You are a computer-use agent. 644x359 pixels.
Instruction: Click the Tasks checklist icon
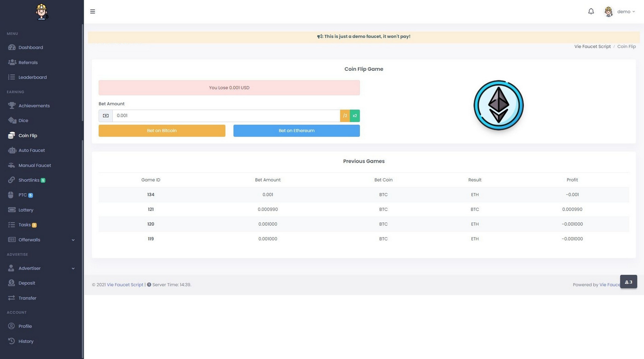coord(11,225)
